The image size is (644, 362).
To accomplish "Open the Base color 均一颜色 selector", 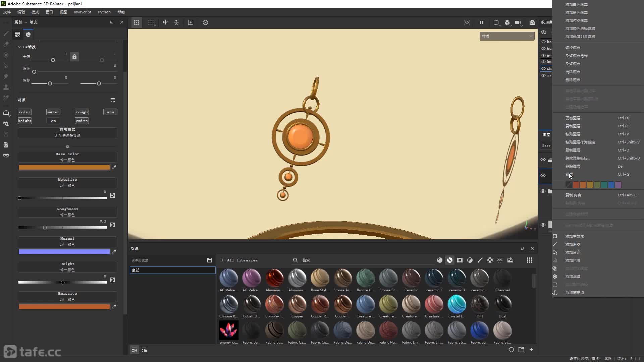I will point(67,157).
